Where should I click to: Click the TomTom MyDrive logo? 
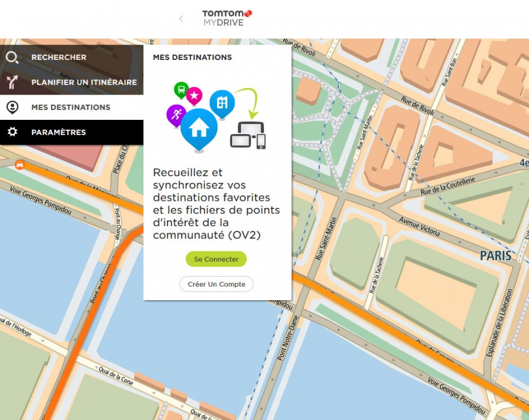pyautogui.click(x=227, y=18)
